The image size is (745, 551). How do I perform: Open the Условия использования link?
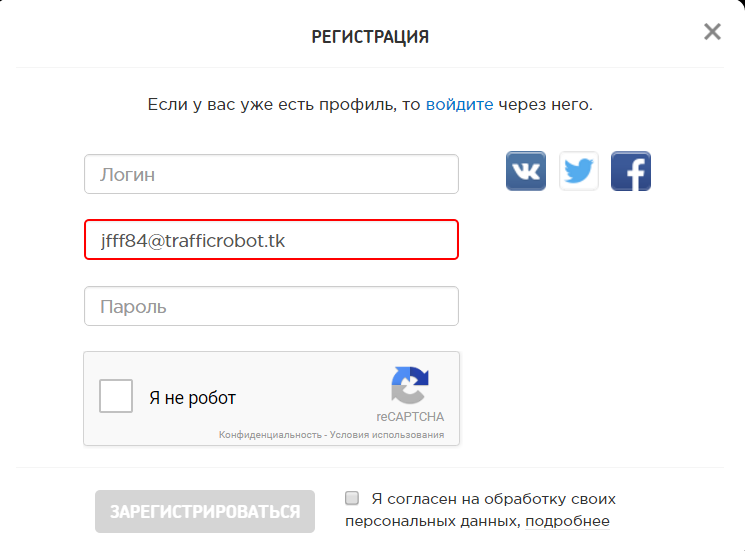(387, 435)
